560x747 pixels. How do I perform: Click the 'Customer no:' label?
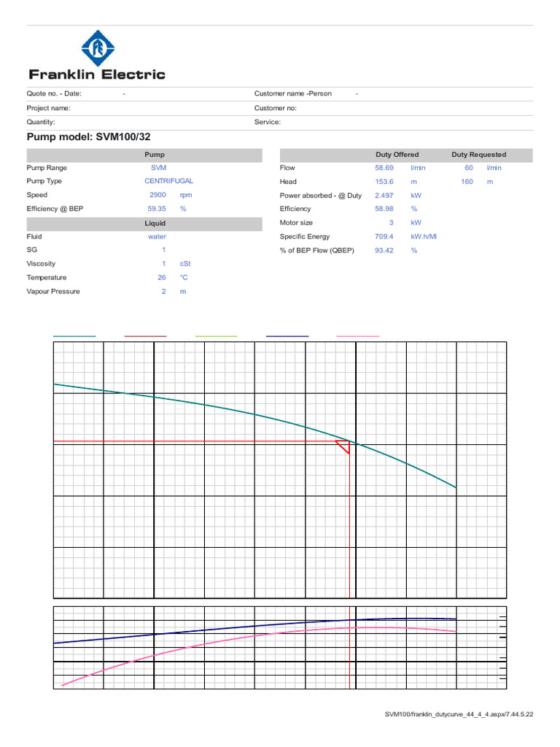(275, 108)
